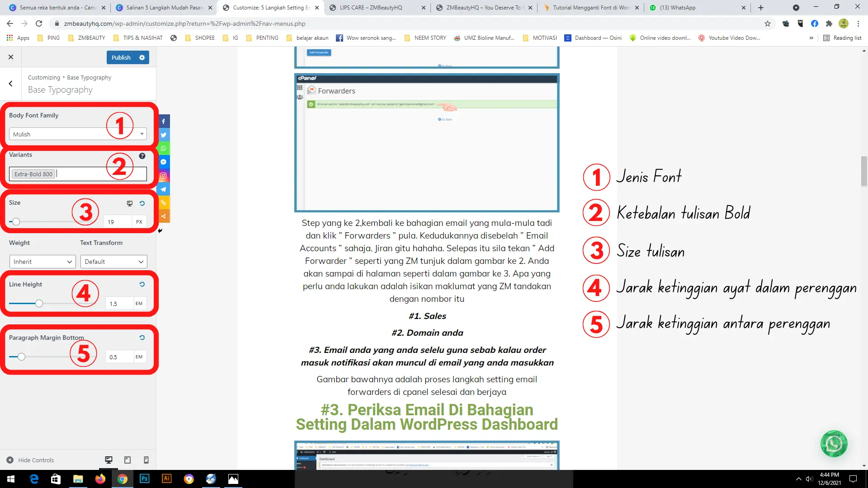Change Paragraph Margin Bottom EM unit

click(x=139, y=357)
